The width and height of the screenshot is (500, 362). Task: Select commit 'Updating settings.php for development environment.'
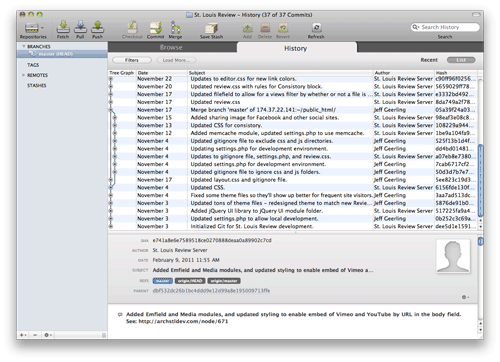pyautogui.click(x=293, y=149)
